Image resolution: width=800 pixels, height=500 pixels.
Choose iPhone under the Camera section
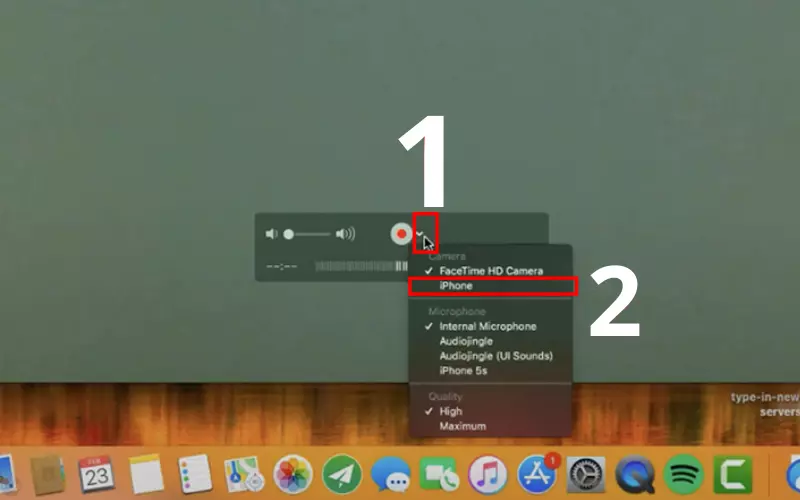coord(491,286)
